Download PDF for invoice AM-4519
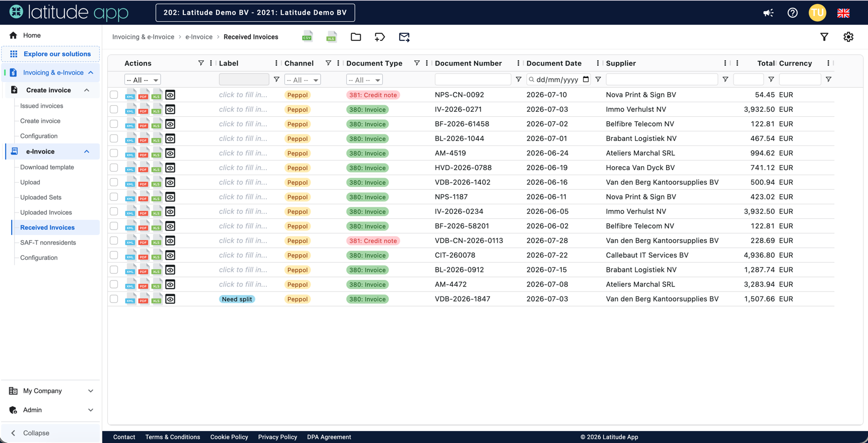 [x=143, y=154]
